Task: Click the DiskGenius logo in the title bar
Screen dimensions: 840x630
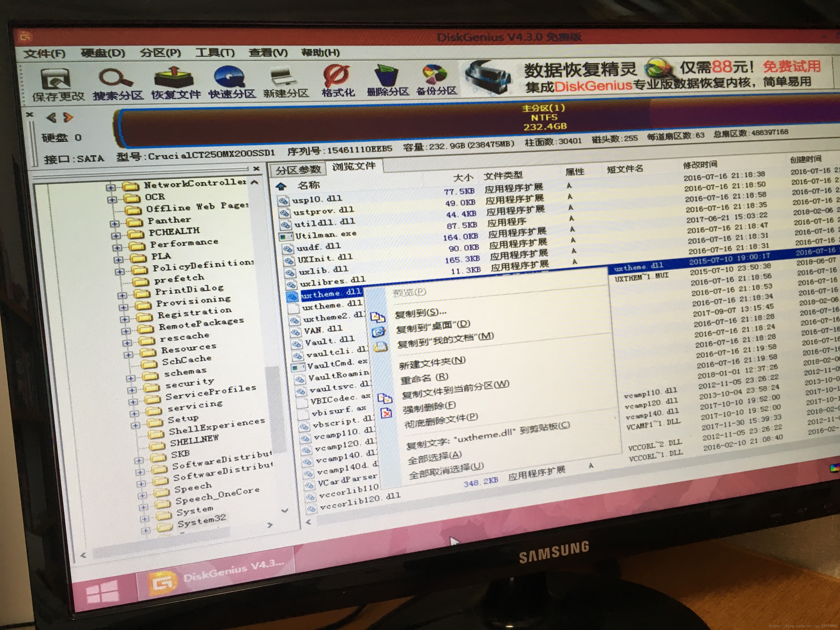Action: point(25,36)
